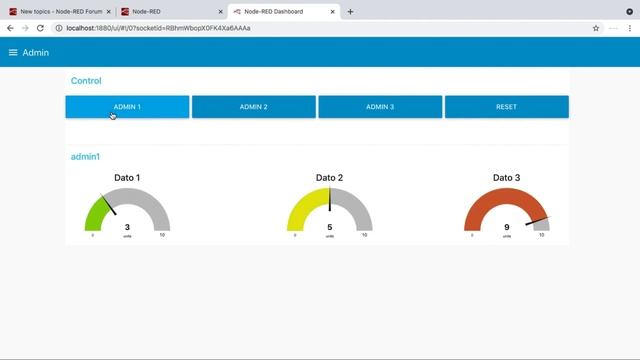Open a new browser tab
This screenshot has height=360, width=640.
tap(350, 12)
